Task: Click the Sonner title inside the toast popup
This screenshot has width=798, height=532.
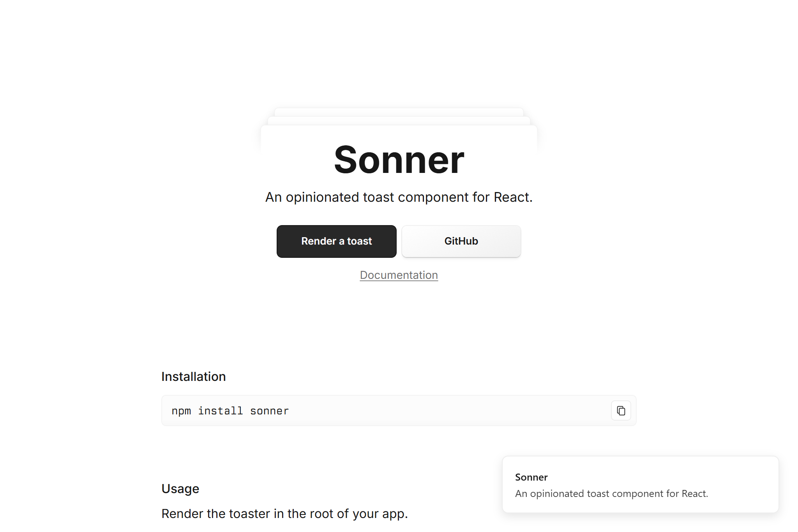Action: (531, 477)
